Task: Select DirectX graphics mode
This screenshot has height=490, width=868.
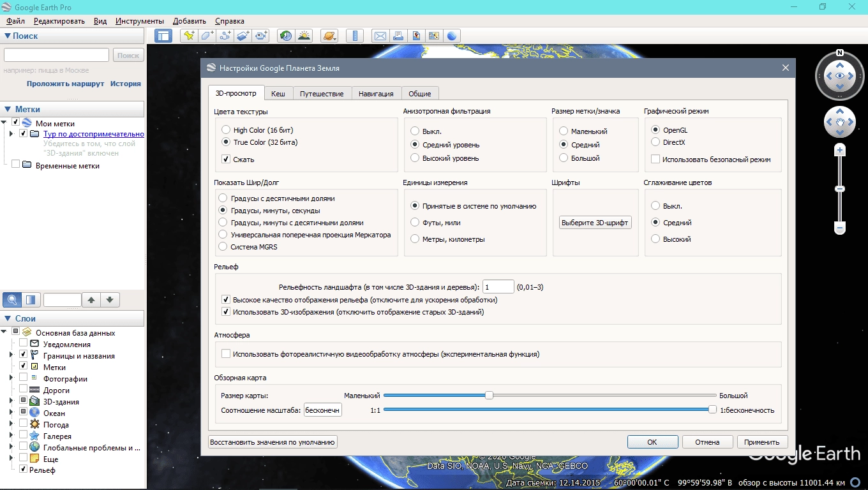Action: pos(655,142)
